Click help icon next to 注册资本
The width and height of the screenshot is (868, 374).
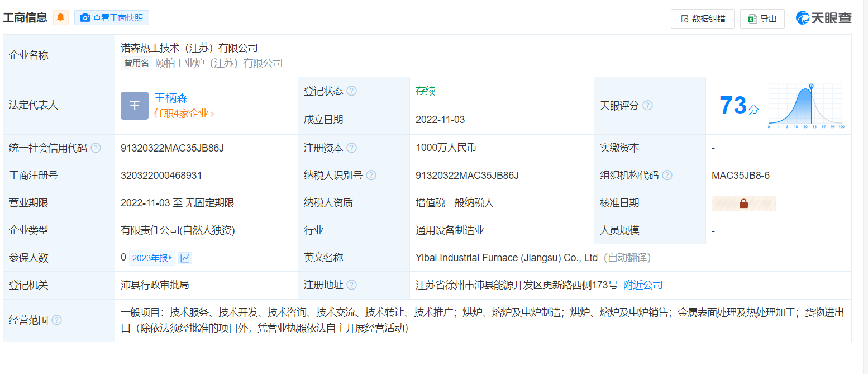[352, 148]
